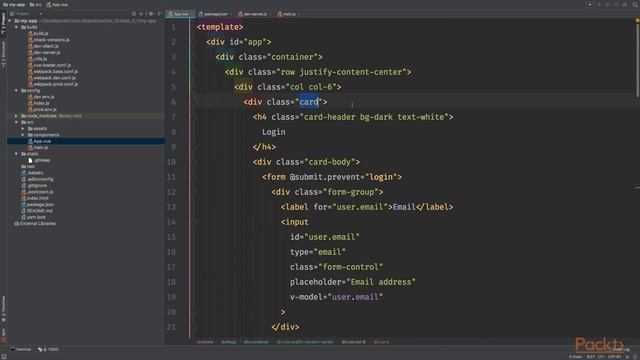The image size is (640, 360).
Task: Collapse the static folder
Action: click(x=16, y=154)
